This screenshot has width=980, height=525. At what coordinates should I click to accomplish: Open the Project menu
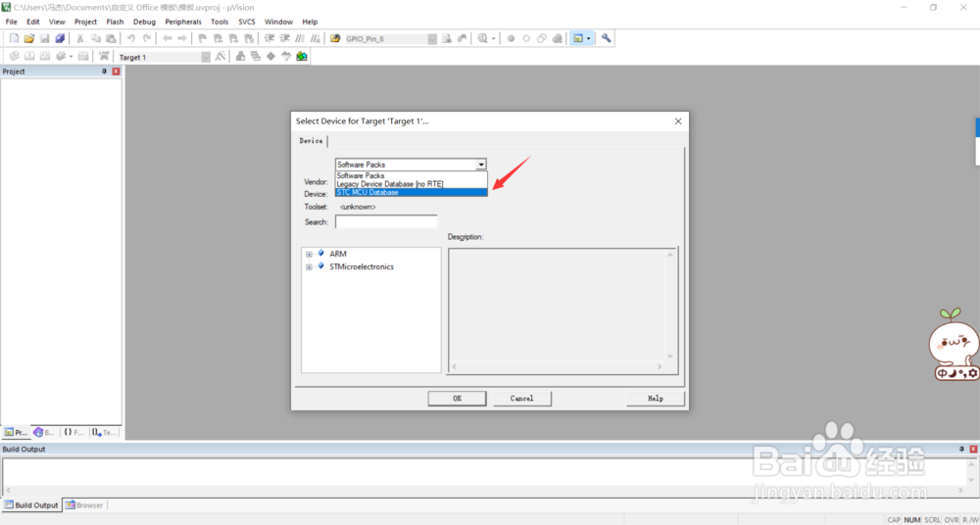[x=85, y=22]
